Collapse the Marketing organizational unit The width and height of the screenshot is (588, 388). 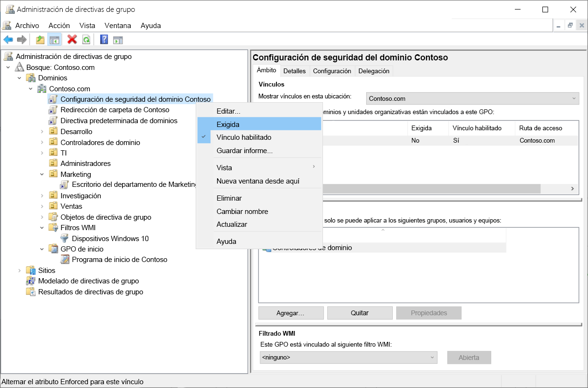pos(42,175)
